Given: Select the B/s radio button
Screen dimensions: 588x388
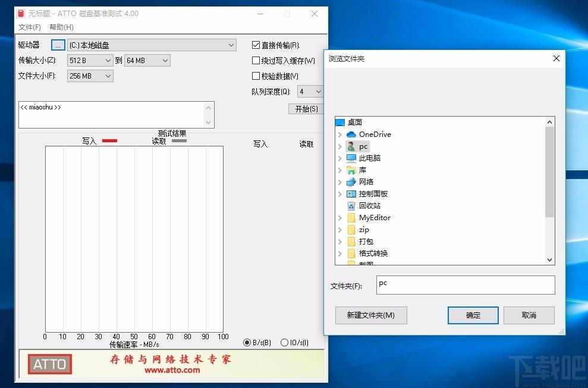Looking at the screenshot, I should click(247, 342).
